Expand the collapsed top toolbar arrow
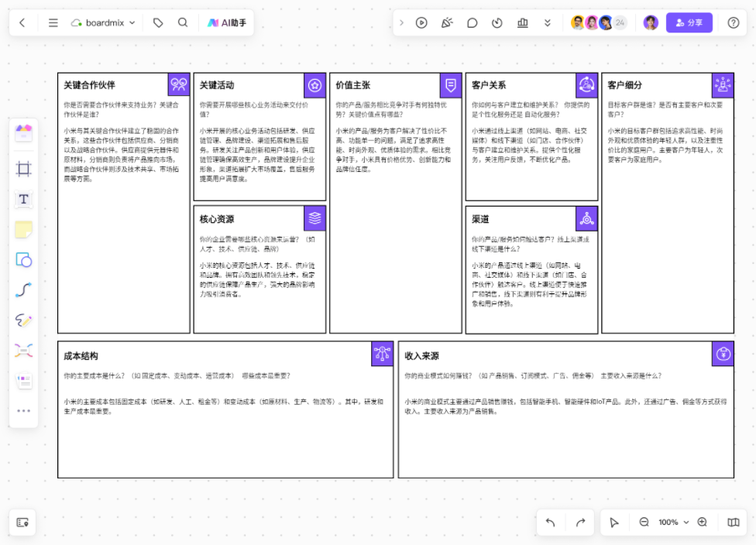The image size is (756, 545). click(401, 22)
